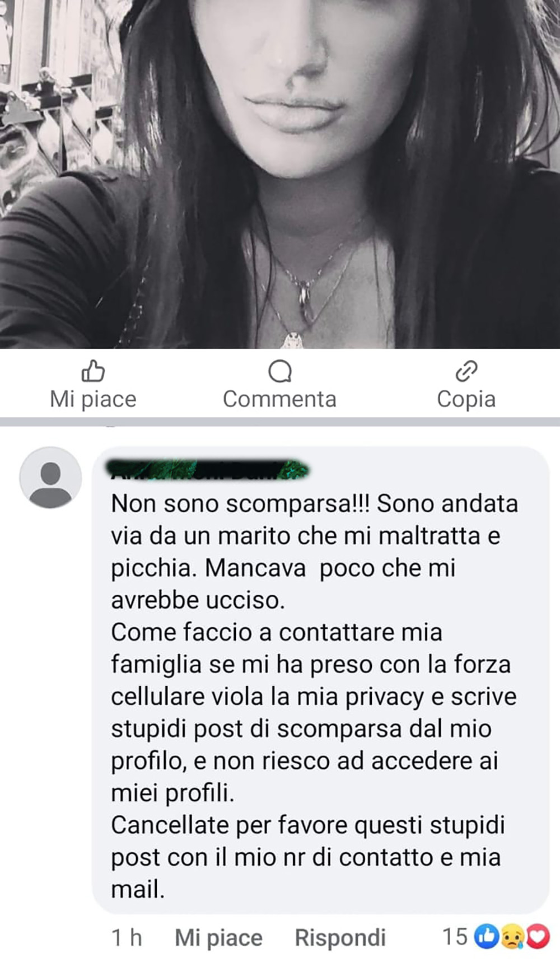
Task: Open the sad face reaction icon
Action: point(512,936)
